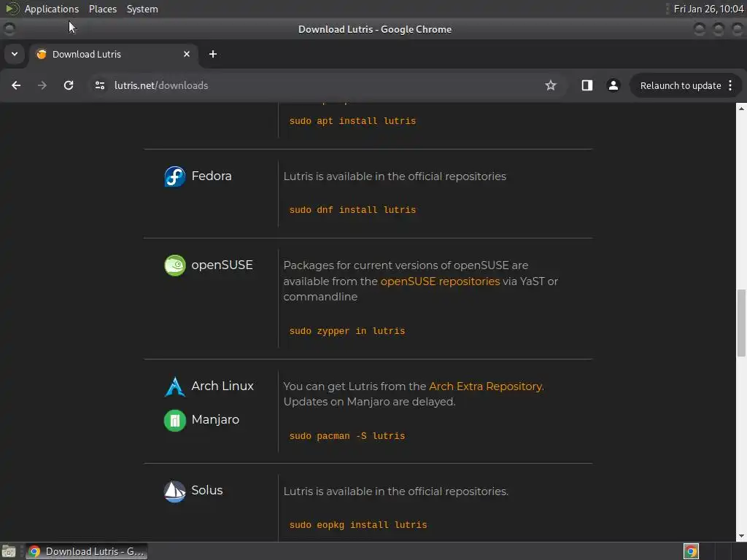Image resolution: width=747 pixels, height=560 pixels.
Task: Open the Applications menu
Action: [52, 9]
